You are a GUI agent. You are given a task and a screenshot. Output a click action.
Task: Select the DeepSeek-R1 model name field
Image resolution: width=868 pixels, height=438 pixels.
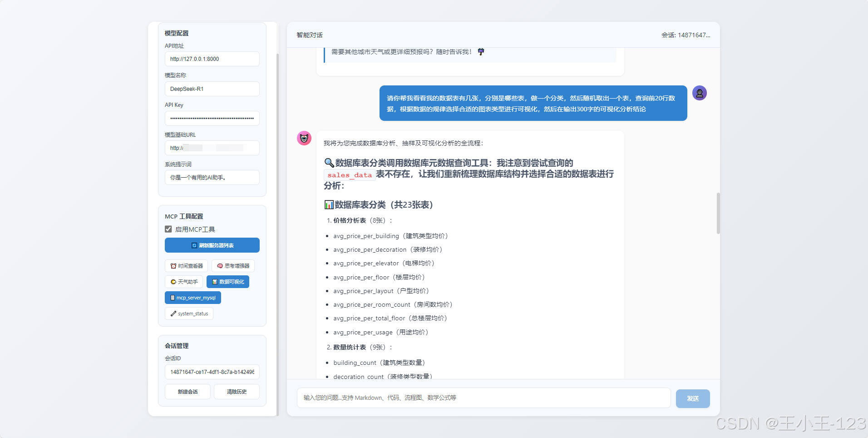click(212, 89)
